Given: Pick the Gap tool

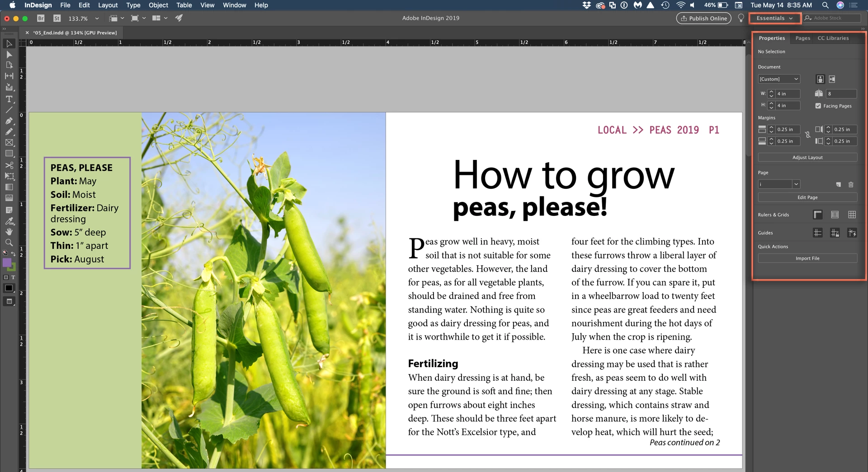Looking at the screenshot, I should coord(9,76).
